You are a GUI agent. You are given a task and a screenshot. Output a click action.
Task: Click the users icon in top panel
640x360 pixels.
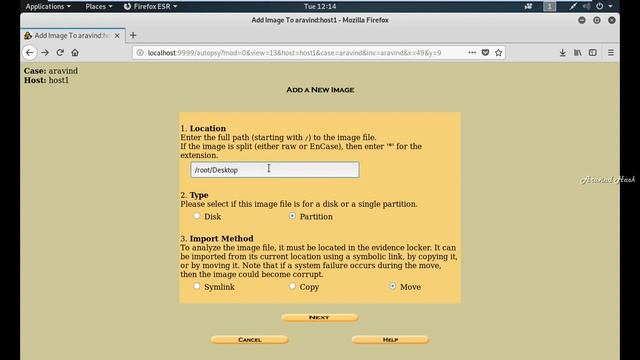529,7
